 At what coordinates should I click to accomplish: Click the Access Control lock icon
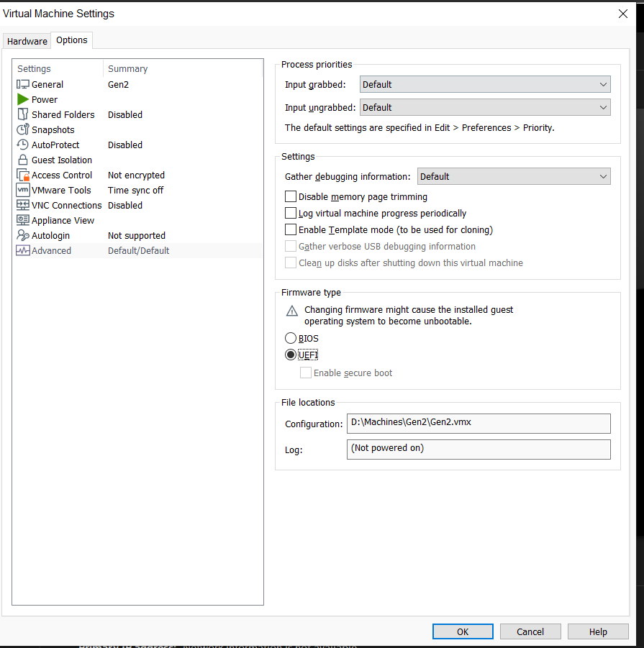[x=23, y=175]
